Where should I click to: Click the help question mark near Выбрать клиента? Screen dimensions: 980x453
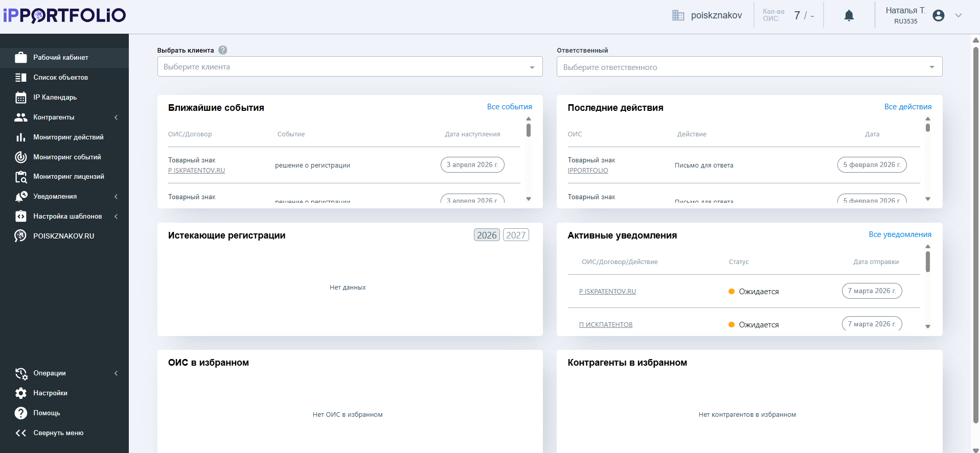coord(222,50)
